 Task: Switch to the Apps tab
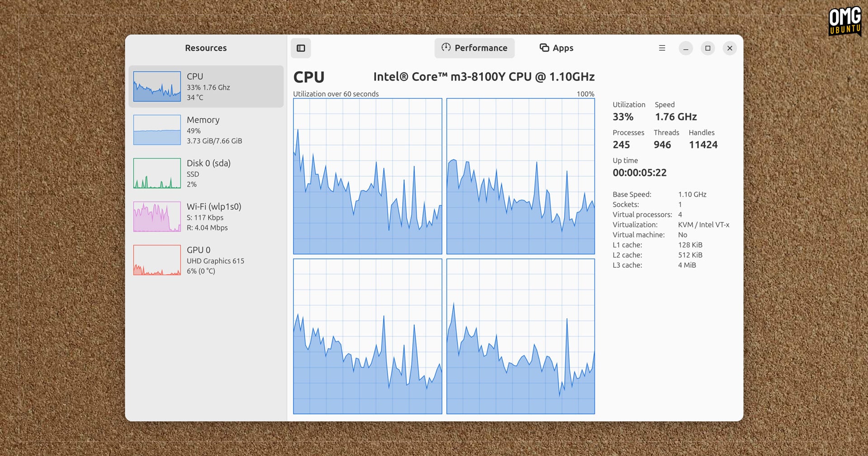pyautogui.click(x=557, y=48)
